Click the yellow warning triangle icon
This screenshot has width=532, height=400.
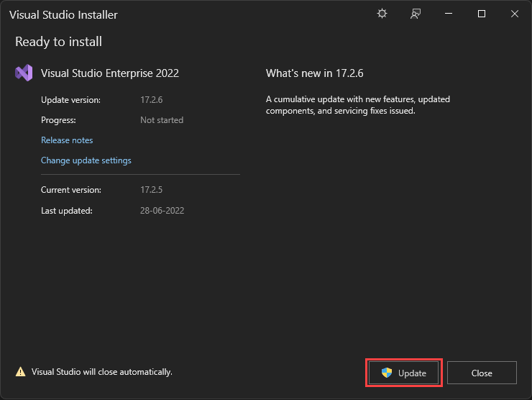[21, 372]
